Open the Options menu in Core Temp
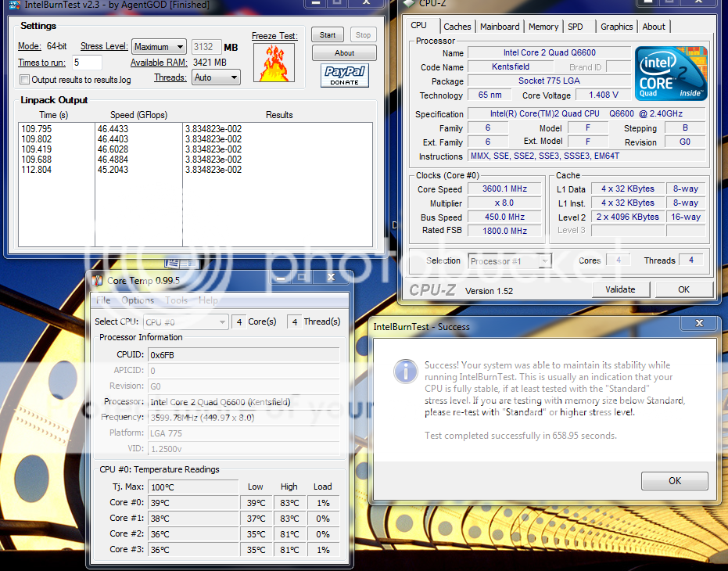 coord(138,300)
